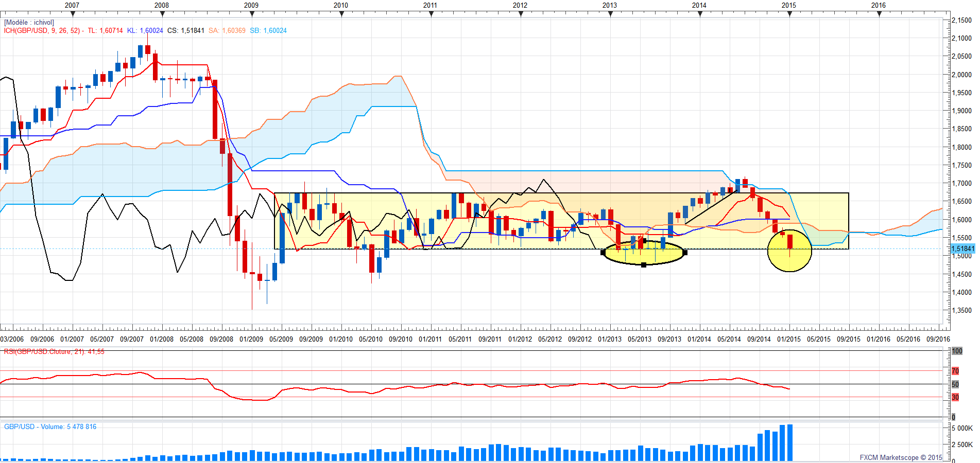Click the 09/2007 date on the time axis

(132, 340)
